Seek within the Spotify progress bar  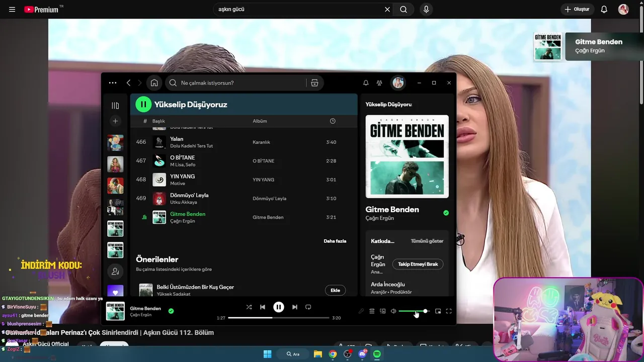pos(279,318)
